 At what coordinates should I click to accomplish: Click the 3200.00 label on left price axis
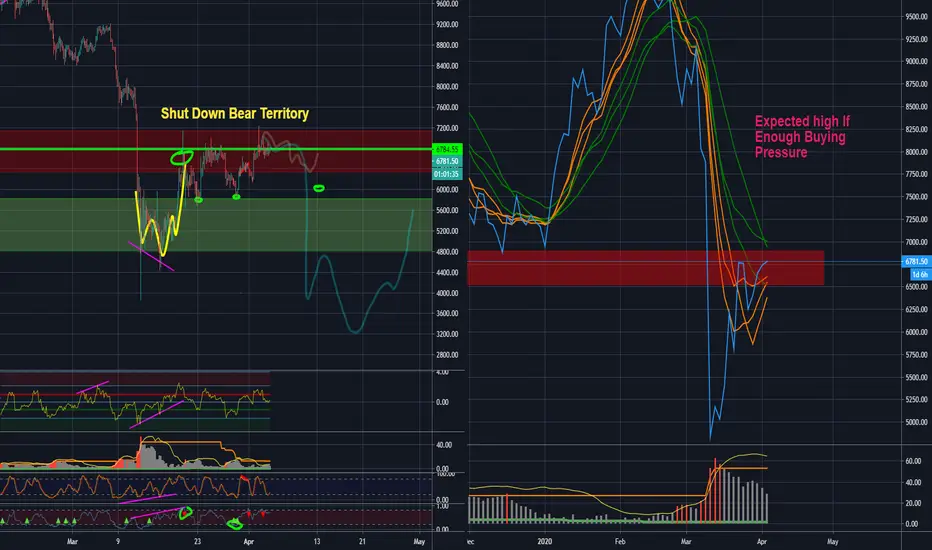tap(447, 334)
